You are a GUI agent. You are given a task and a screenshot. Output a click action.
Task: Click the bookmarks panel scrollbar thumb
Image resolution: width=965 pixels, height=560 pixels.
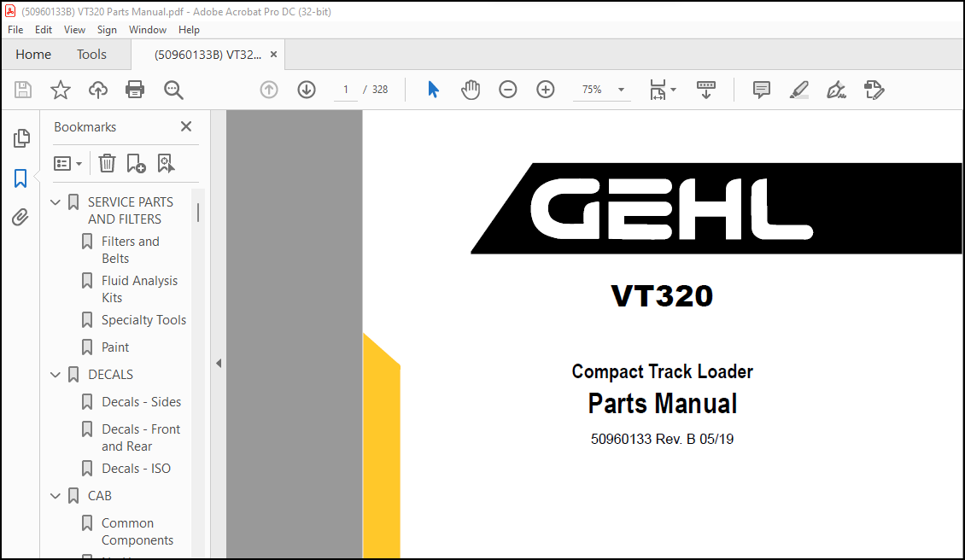(x=197, y=213)
